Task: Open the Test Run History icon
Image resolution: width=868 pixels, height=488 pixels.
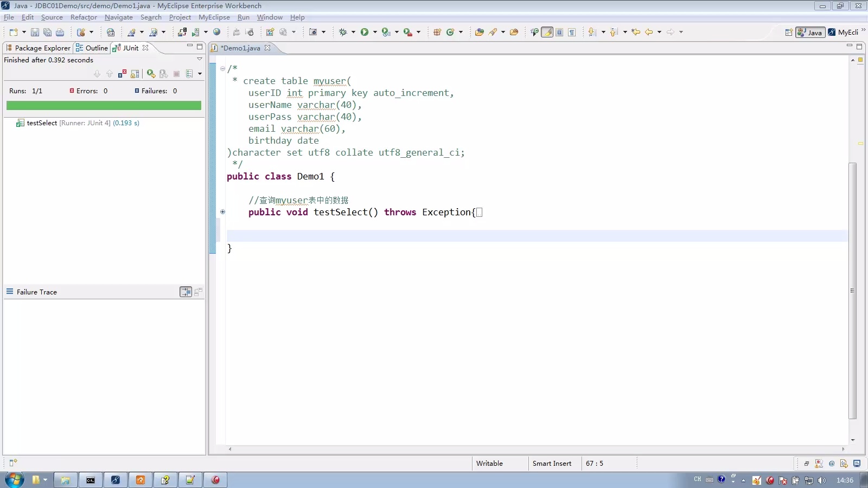Action: [189, 74]
